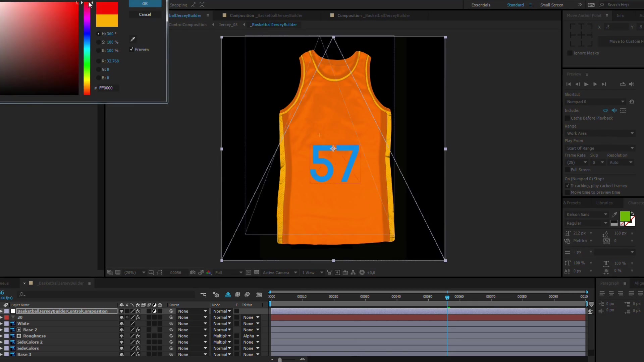Open the Shortcut Numpad 0 dropdown
The height and width of the screenshot is (362, 644).
point(595,102)
